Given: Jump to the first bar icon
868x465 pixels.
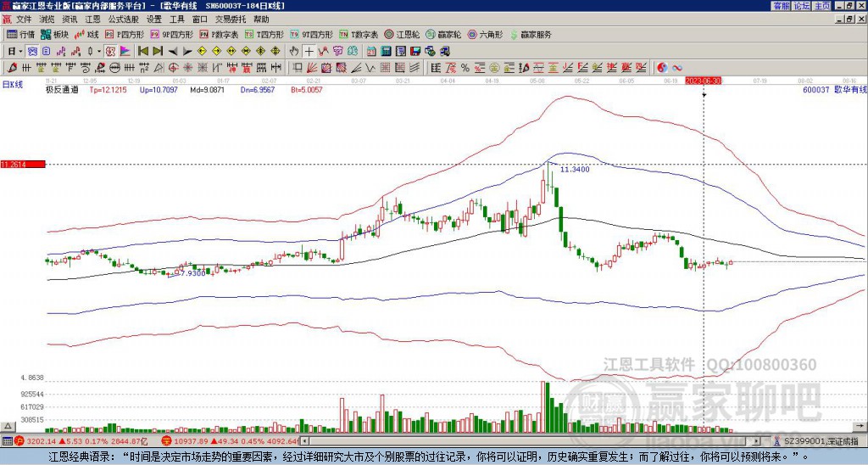Looking at the screenshot, I should (142, 51).
